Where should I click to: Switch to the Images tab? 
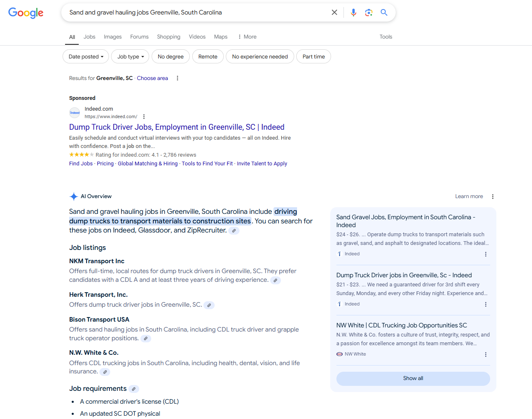click(x=113, y=37)
